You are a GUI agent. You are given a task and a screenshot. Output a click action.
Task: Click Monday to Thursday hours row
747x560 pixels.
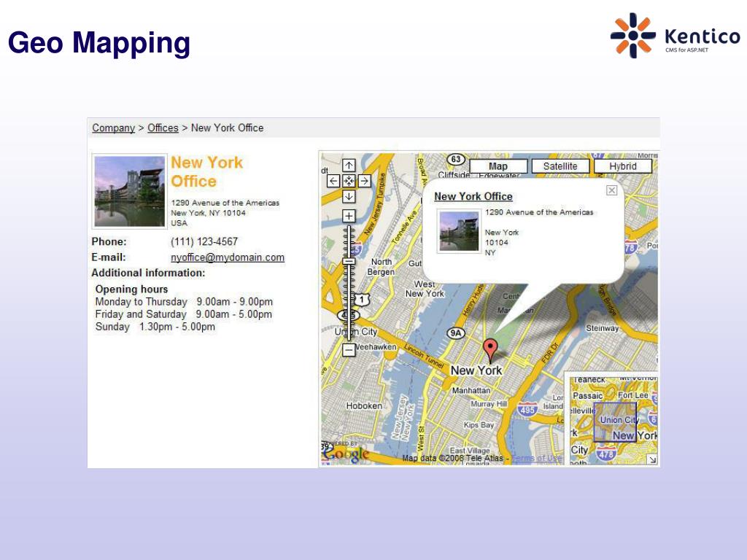pos(184,302)
